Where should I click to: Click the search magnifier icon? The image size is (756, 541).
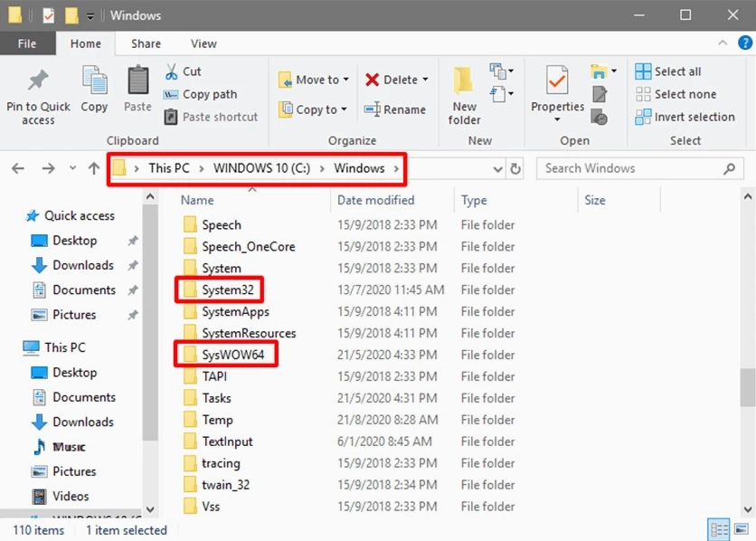[730, 168]
